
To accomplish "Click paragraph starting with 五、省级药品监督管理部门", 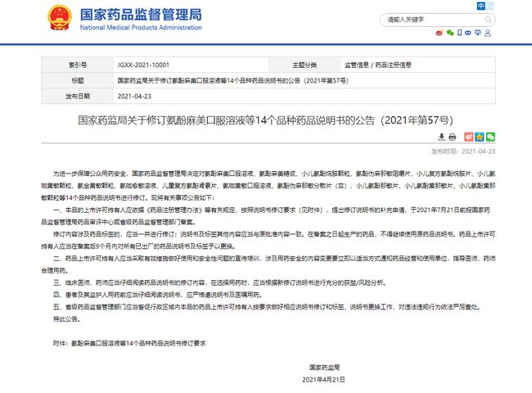I will coord(267,307).
